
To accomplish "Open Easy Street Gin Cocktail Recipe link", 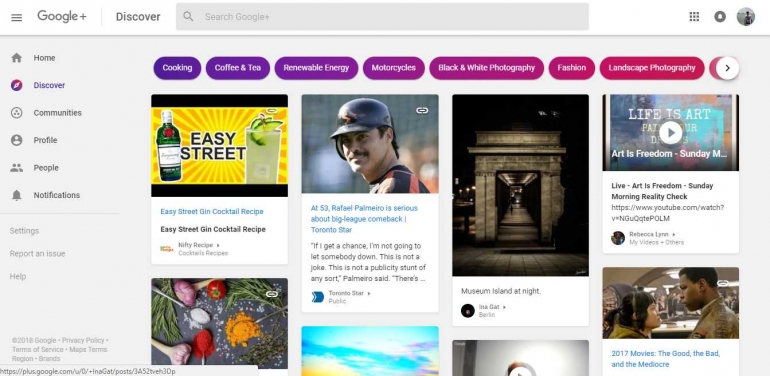I will click(x=212, y=212).
